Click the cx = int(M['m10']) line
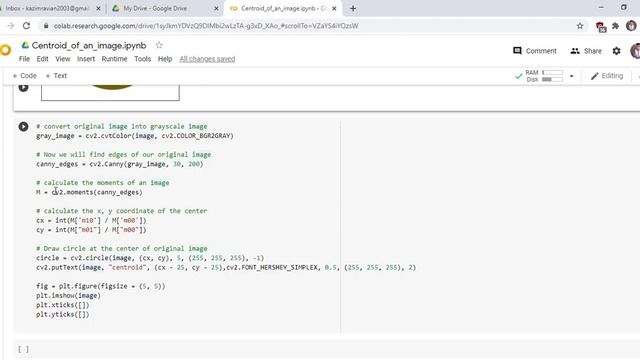The image size is (640, 360). (91, 220)
